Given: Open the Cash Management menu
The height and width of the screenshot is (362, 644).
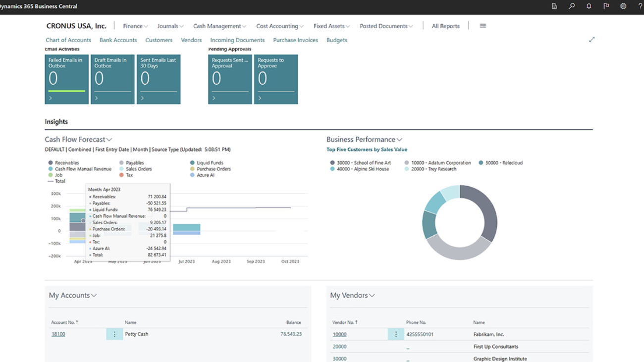Looking at the screenshot, I should pyautogui.click(x=220, y=26).
